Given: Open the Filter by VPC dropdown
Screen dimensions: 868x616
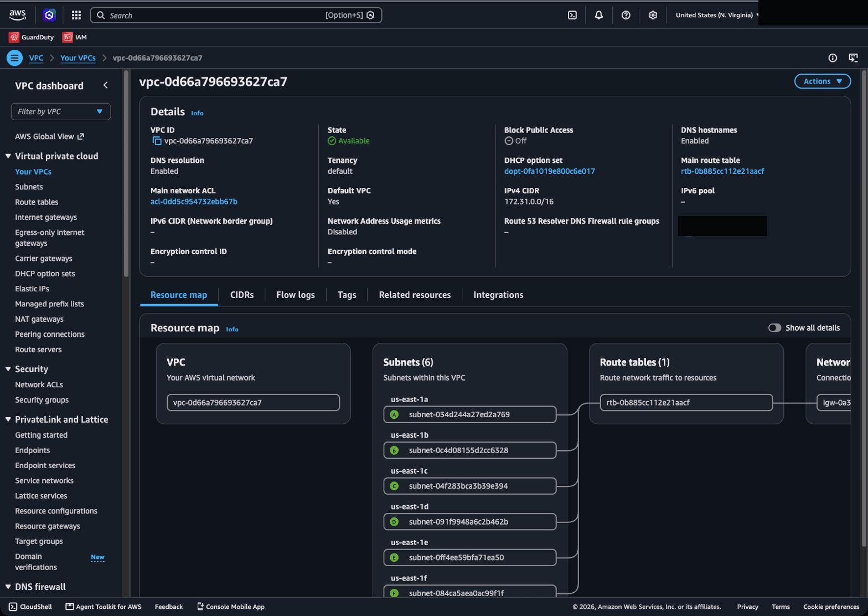Looking at the screenshot, I should click(61, 111).
